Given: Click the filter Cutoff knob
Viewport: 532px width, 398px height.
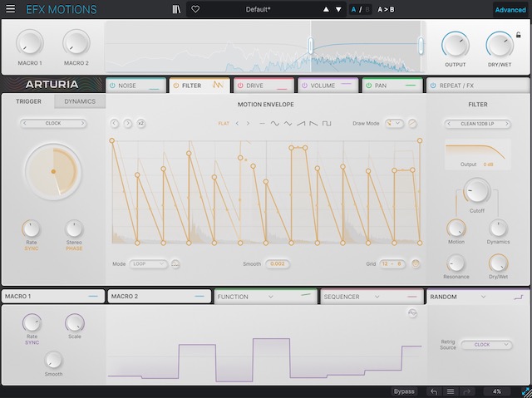Looking at the screenshot, I should (x=476, y=190).
